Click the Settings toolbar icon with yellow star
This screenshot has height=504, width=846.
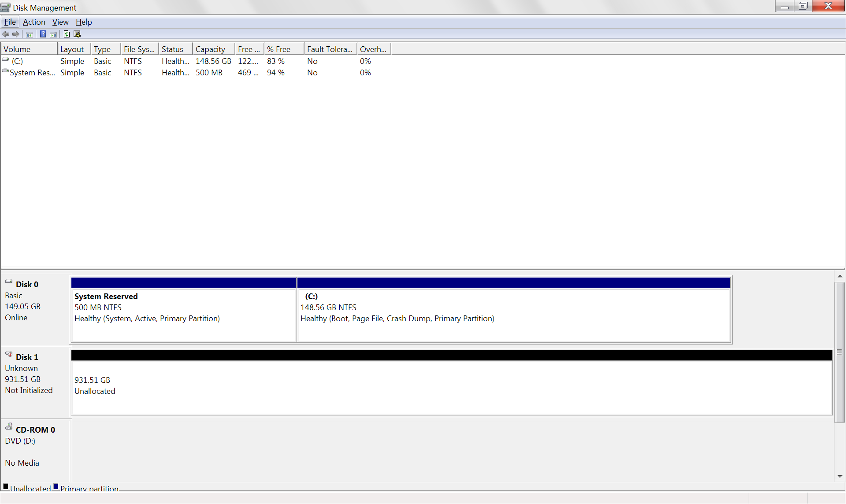point(78,34)
